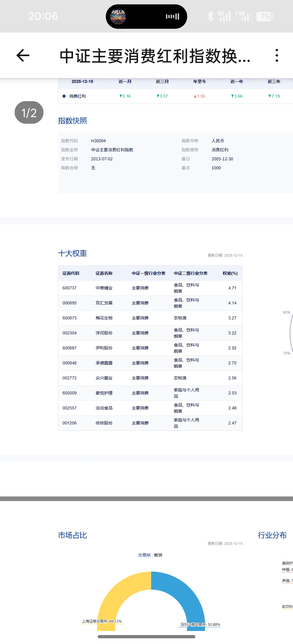The width and height of the screenshot is (293, 644).
Task: Click the 洋河股份 stock name
Action: coord(104,333)
